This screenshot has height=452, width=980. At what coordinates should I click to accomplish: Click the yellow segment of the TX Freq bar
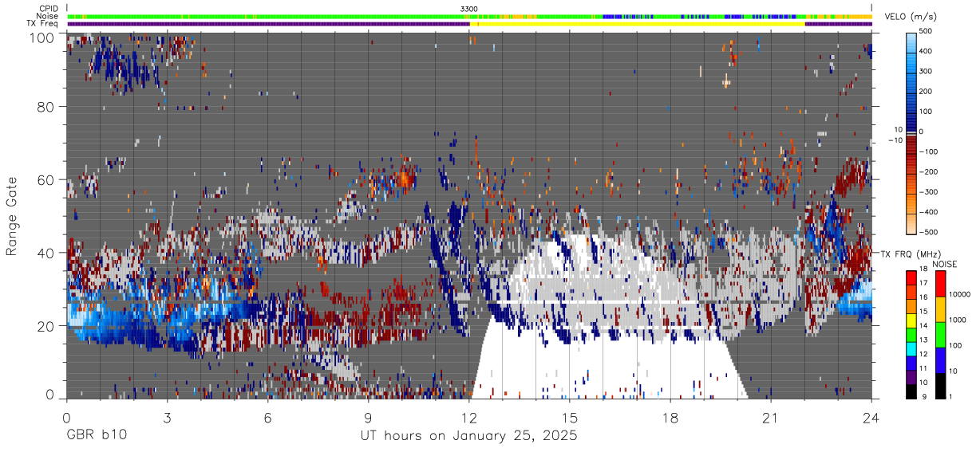point(638,24)
